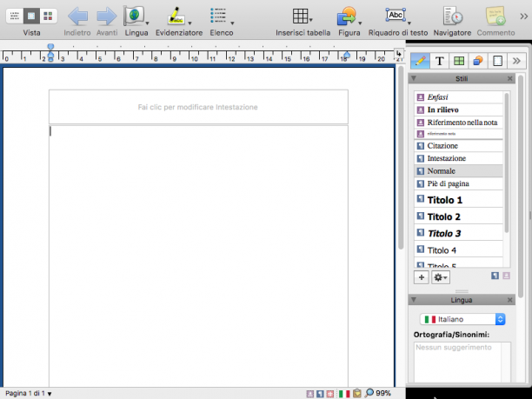
Task: Click header area Fai clic per modificare Intestazione
Action: coord(198,107)
